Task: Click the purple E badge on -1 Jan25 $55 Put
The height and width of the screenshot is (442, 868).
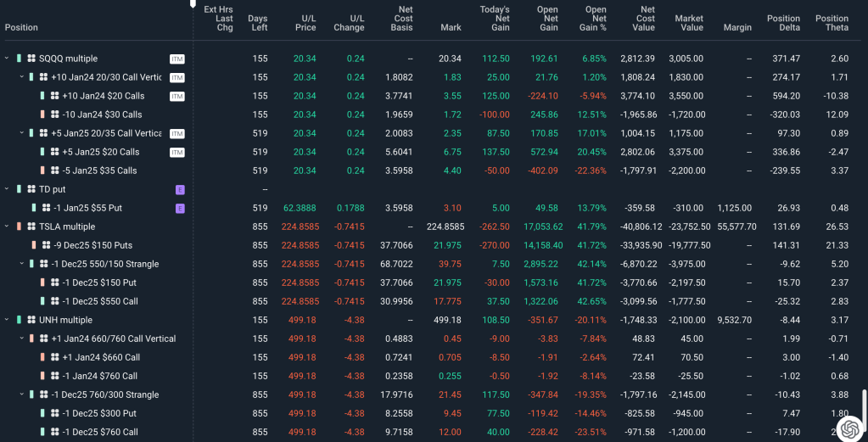Action: point(179,208)
